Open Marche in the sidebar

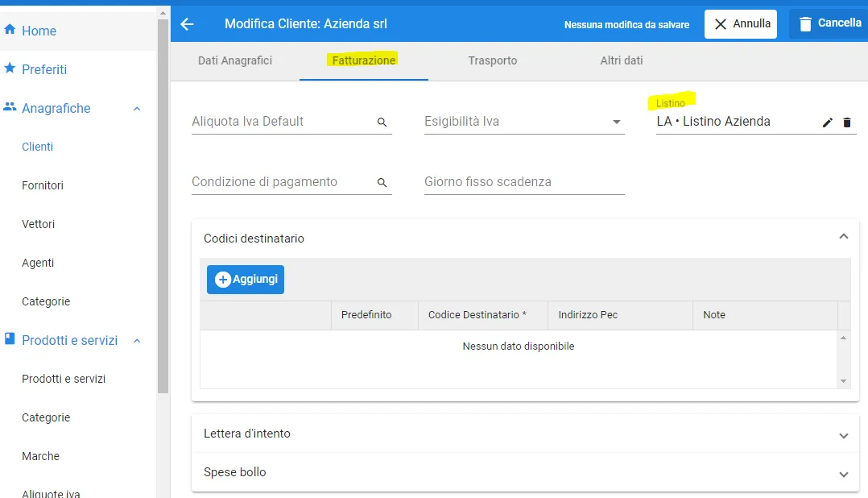40,456
